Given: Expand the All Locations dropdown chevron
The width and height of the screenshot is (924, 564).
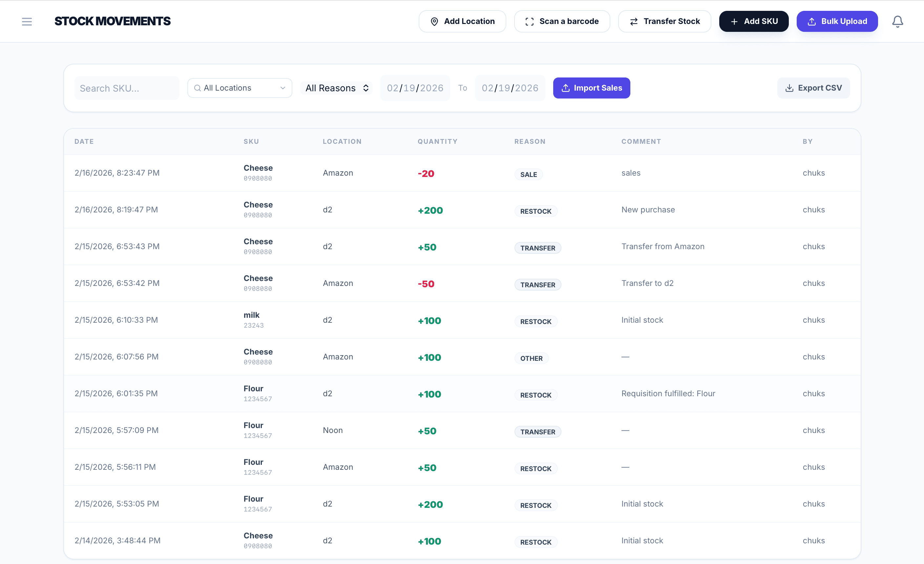Looking at the screenshot, I should 283,88.
